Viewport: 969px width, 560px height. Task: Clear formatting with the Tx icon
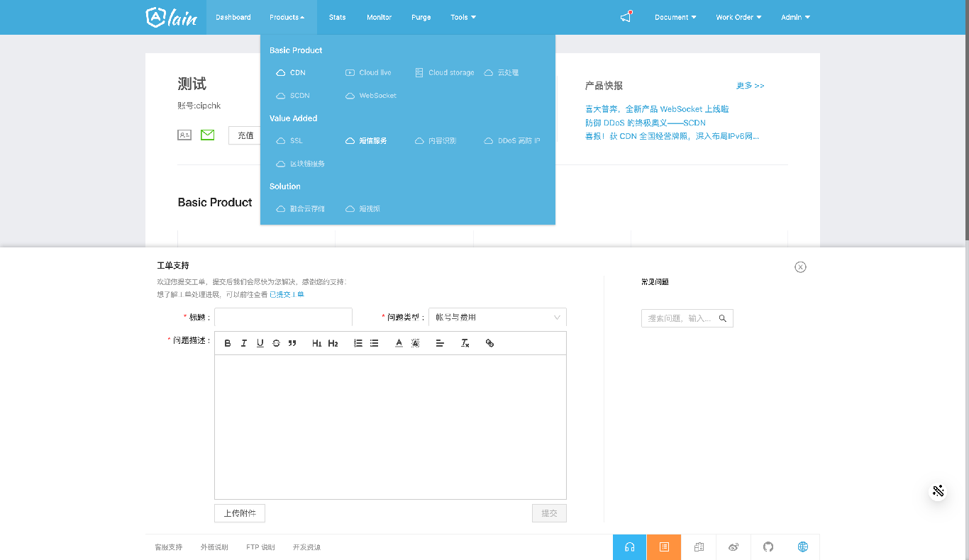pyautogui.click(x=465, y=343)
